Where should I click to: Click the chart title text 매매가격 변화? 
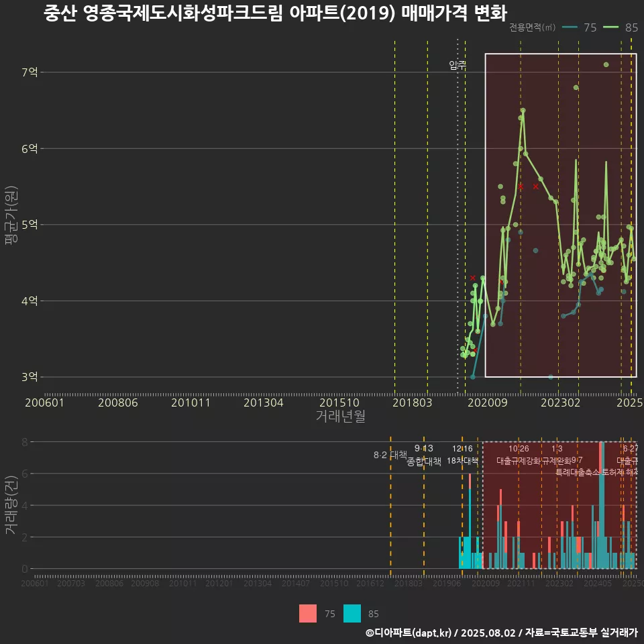(x=454, y=13)
